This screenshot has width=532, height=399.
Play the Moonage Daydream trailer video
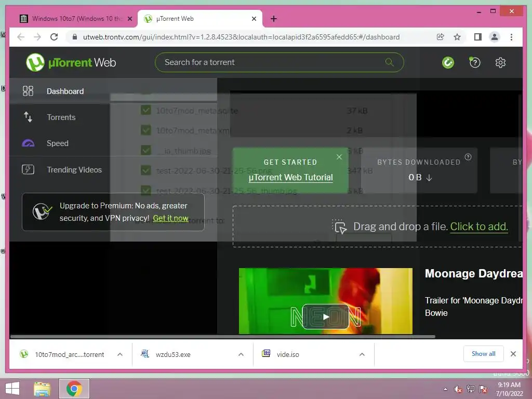pos(326,317)
